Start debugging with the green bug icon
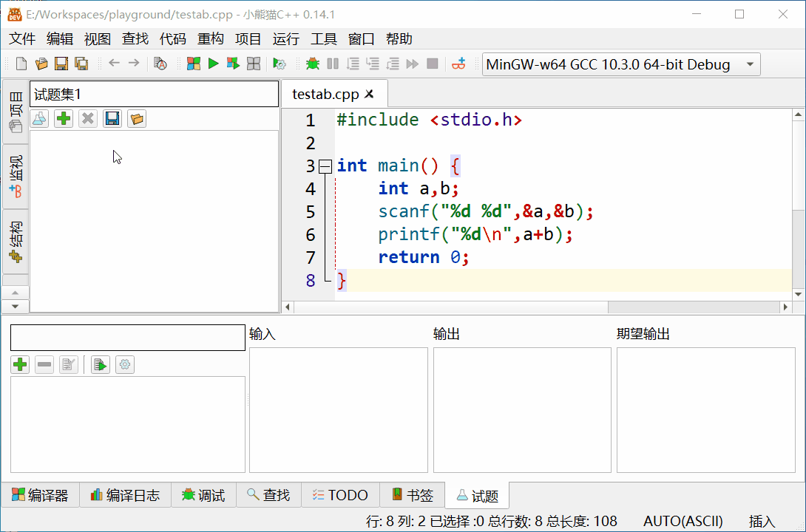The height and width of the screenshot is (532, 806). point(313,64)
